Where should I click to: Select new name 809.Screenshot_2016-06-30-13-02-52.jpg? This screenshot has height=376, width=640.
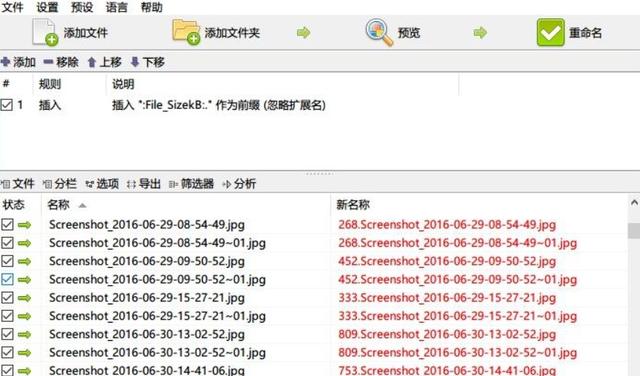pos(447,334)
